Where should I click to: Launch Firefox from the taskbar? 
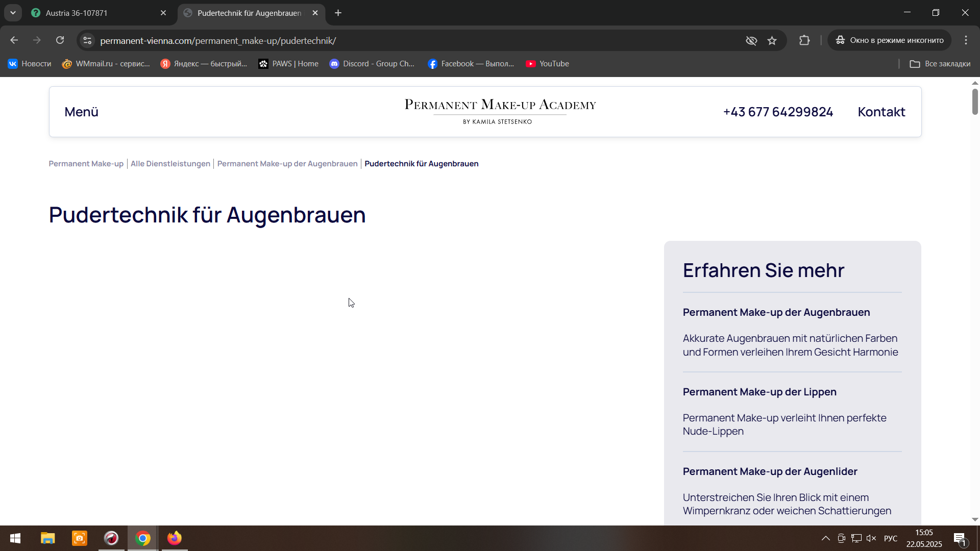(x=175, y=538)
